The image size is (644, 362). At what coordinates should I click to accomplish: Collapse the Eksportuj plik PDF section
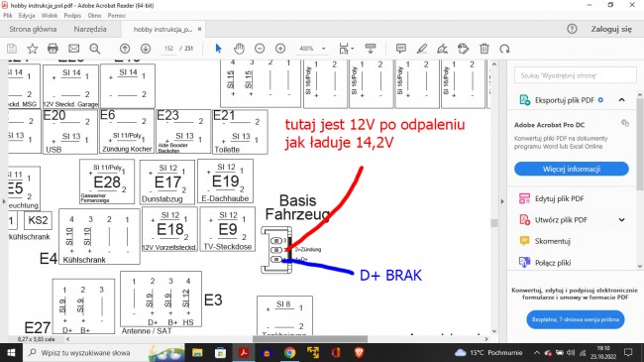click(x=622, y=100)
